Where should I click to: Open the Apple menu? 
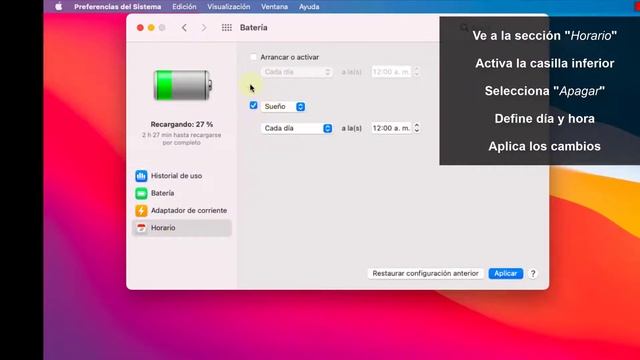pyautogui.click(x=59, y=7)
